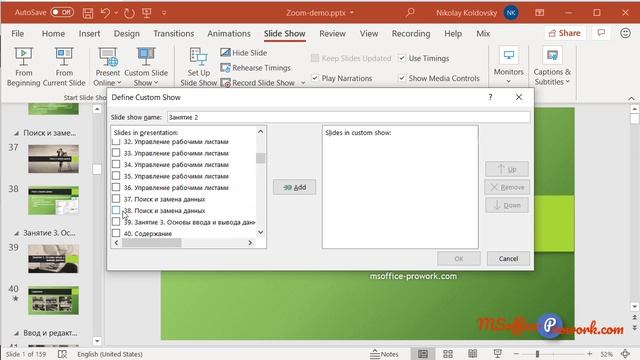Image resolution: width=640 pixels, height=360 pixels.
Task: Start Rehearse Timings
Action: [256, 68]
